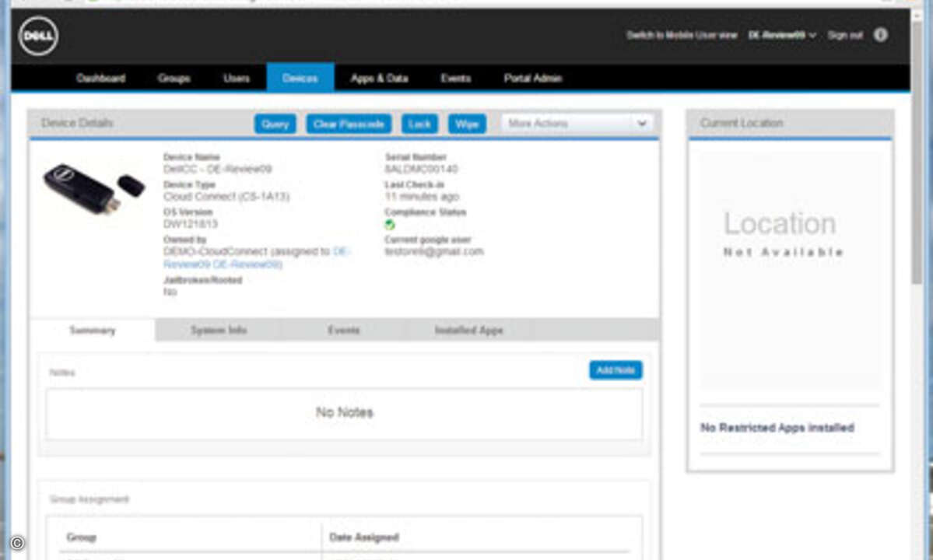Viewport: 933px width, 560px height.
Task: Click the device name 'DellCC - DE-Review09'
Action: click(x=218, y=169)
